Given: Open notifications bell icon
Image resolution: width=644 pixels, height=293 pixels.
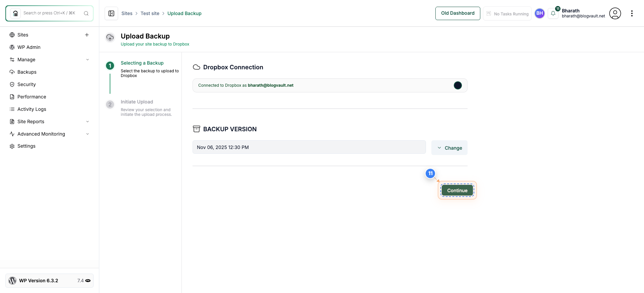Looking at the screenshot, I should point(553,13).
